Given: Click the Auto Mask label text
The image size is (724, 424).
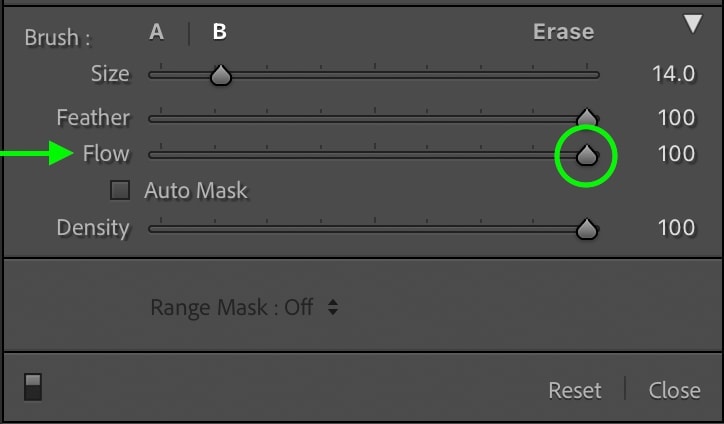Looking at the screenshot, I should pyautogui.click(x=196, y=190).
